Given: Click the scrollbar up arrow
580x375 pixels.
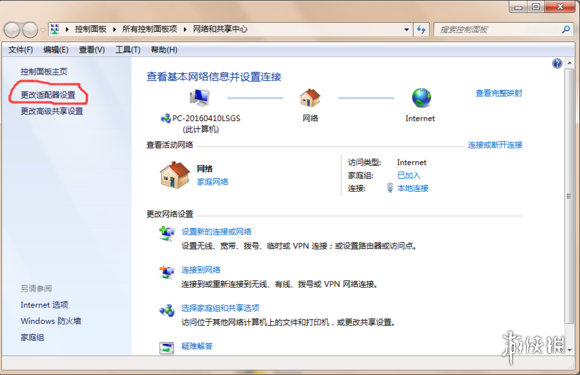Looking at the screenshot, I should coord(569,63).
